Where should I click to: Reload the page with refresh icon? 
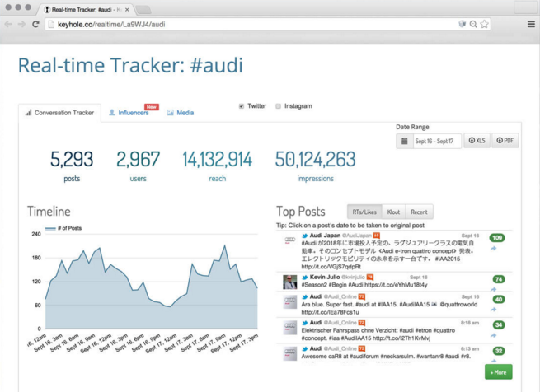[x=35, y=24]
